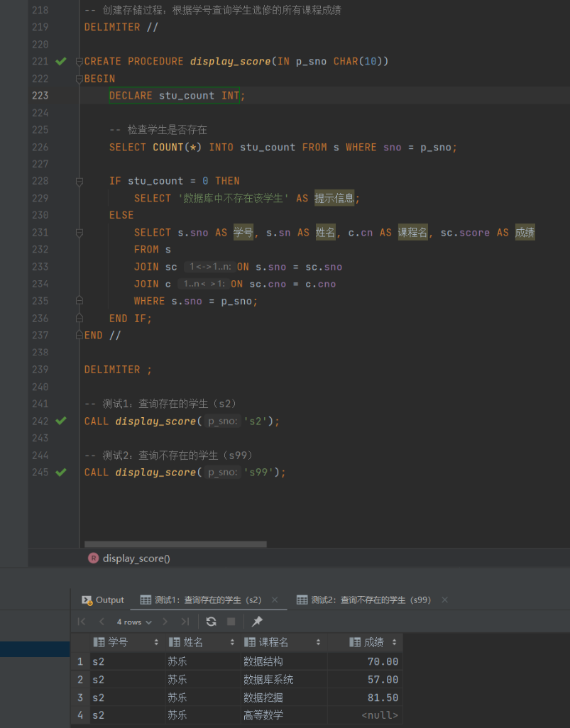This screenshot has width=570, height=728.
Task: Click the display_score() breadcrumb
Action: 129,558
